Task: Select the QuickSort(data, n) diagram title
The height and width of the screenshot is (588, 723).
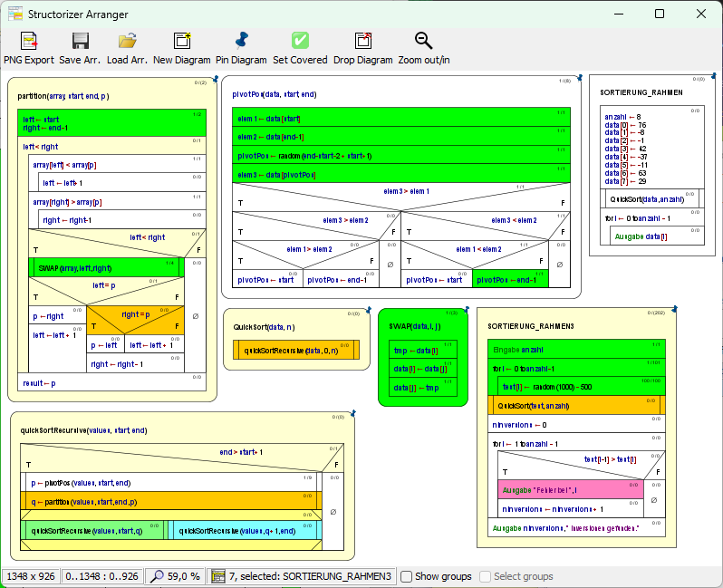Action: click(264, 327)
